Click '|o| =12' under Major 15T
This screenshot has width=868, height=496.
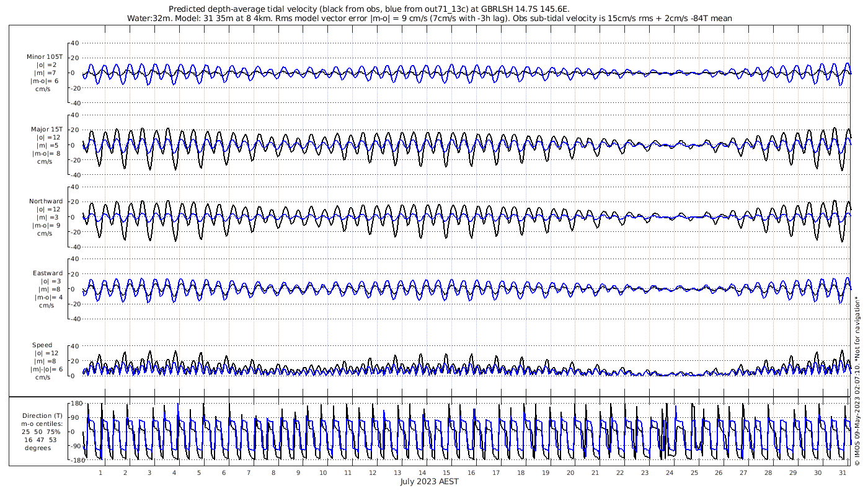pos(48,137)
